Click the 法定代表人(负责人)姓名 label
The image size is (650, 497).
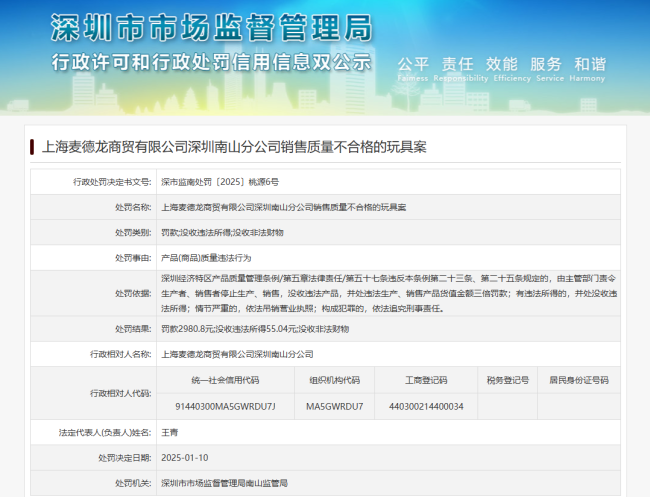click(x=105, y=433)
